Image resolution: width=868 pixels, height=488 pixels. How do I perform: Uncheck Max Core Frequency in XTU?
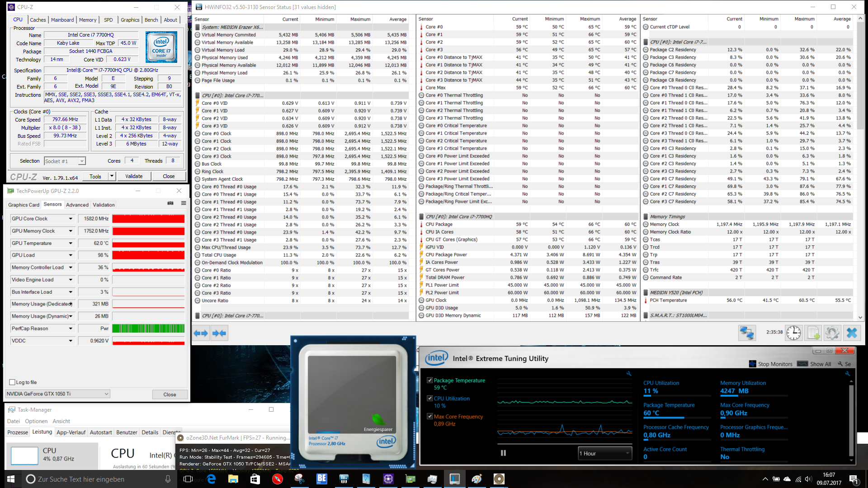click(429, 417)
